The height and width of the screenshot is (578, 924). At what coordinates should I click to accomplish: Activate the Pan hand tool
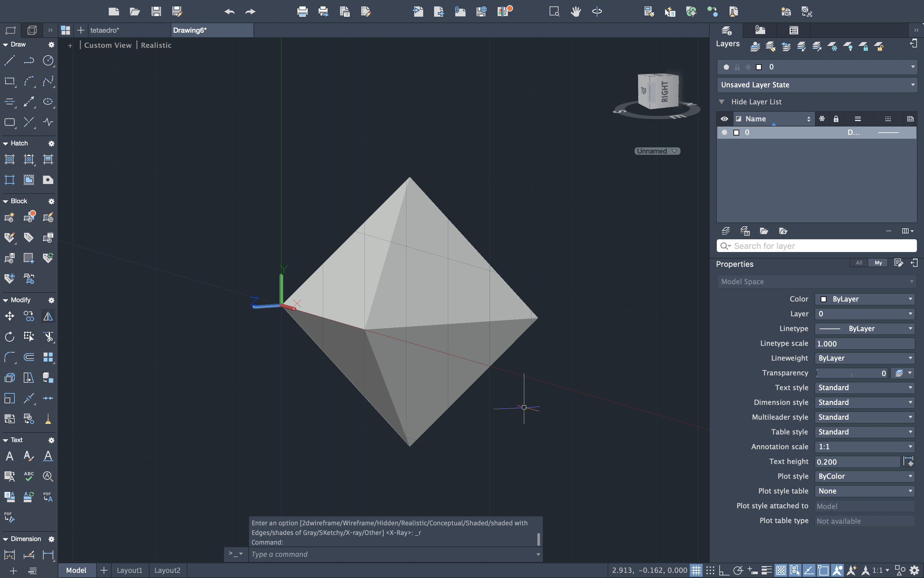click(576, 12)
